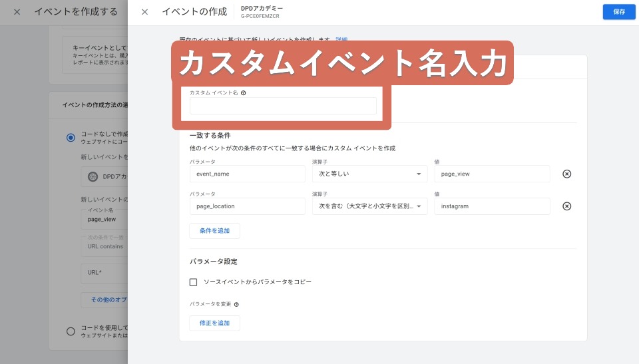
Task: Focus the カスタム イベント名 input field
Action: (x=283, y=106)
